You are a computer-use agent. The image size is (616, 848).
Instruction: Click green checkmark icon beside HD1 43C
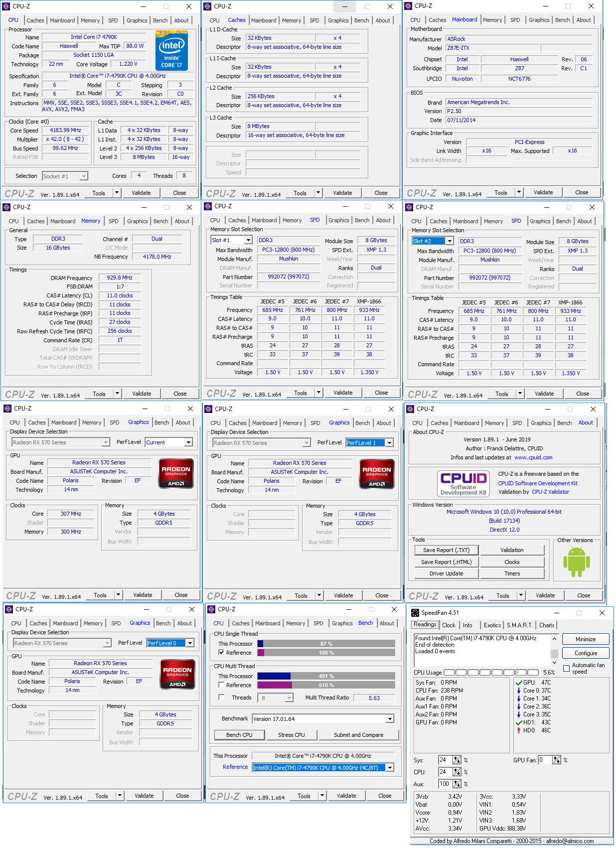(519, 722)
